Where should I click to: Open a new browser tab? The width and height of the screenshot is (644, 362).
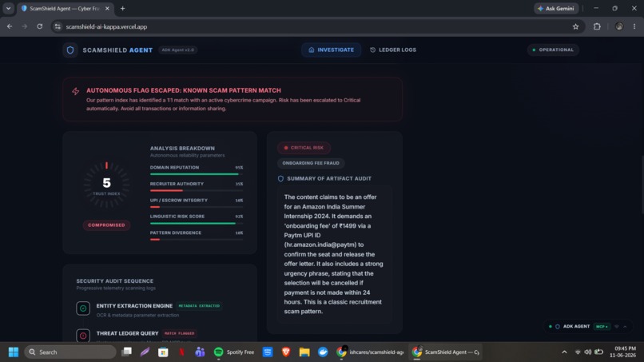[x=122, y=8]
